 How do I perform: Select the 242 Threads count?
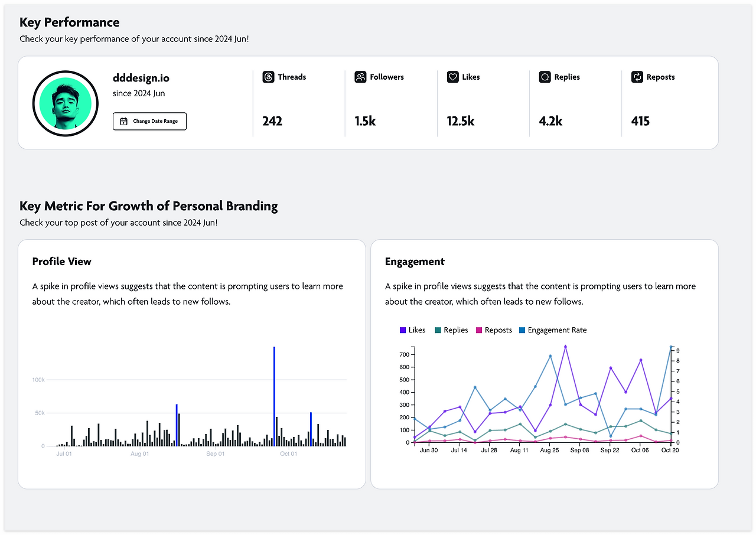tap(272, 121)
